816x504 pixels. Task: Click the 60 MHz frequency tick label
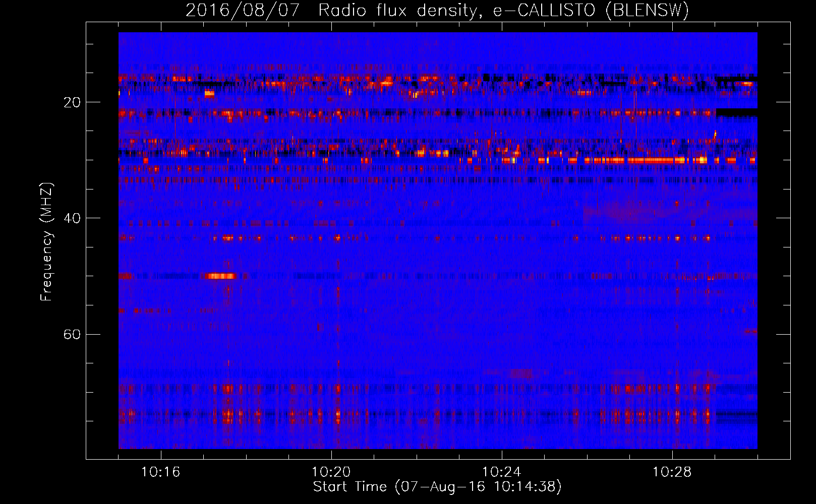pos(72,334)
